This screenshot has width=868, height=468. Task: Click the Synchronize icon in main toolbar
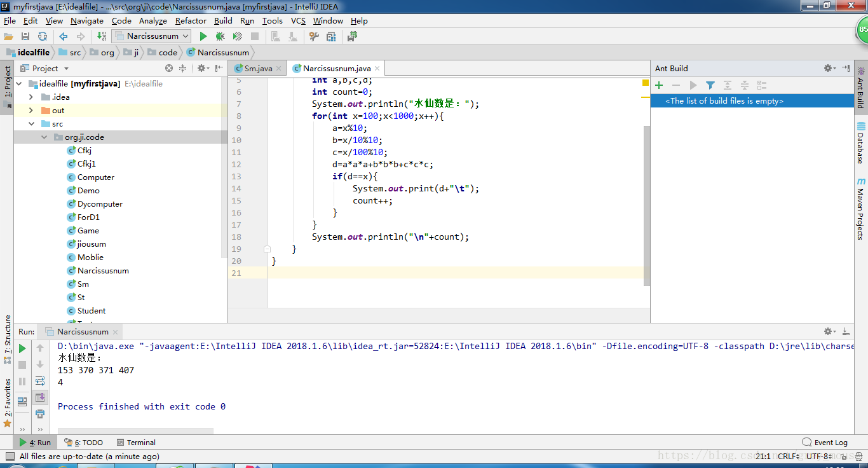pos(43,37)
